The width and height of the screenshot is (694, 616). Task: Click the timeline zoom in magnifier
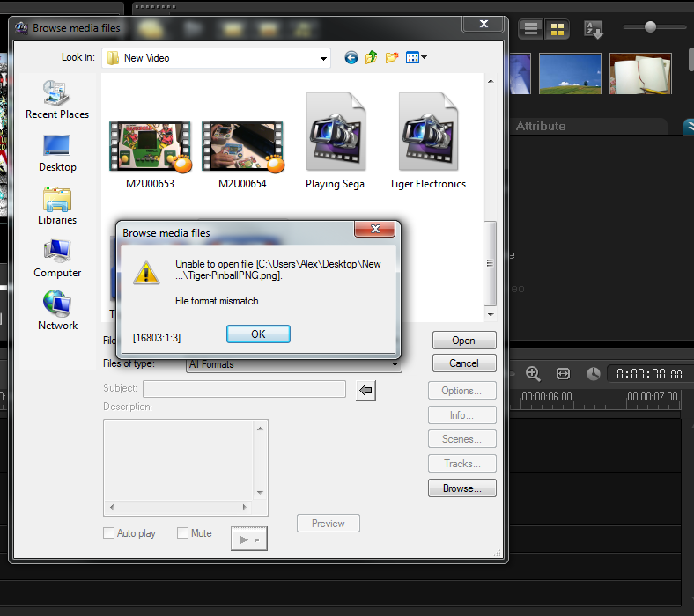click(533, 373)
